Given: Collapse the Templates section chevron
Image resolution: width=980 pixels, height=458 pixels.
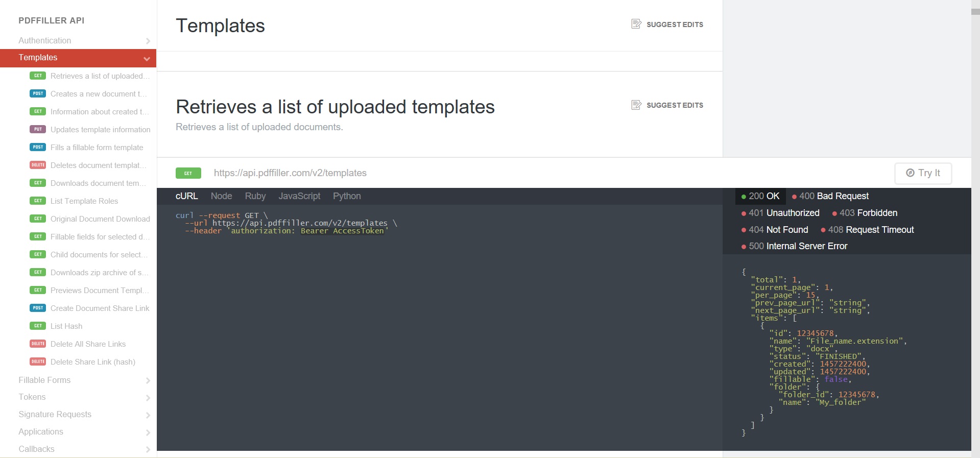Looking at the screenshot, I should [x=147, y=58].
